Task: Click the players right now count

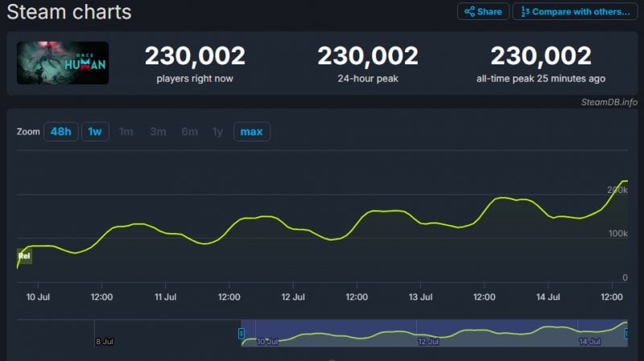Action: (x=195, y=56)
